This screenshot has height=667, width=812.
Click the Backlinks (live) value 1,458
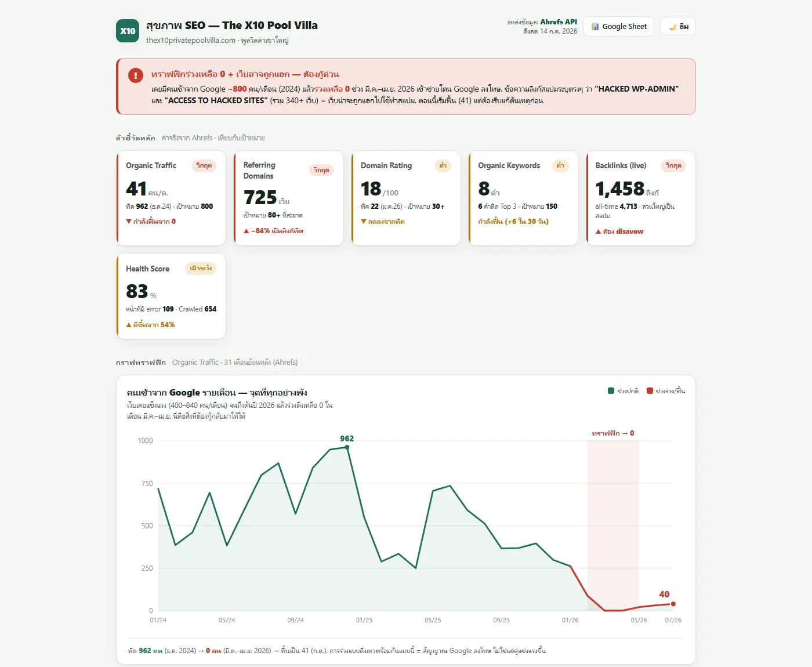click(620, 188)
